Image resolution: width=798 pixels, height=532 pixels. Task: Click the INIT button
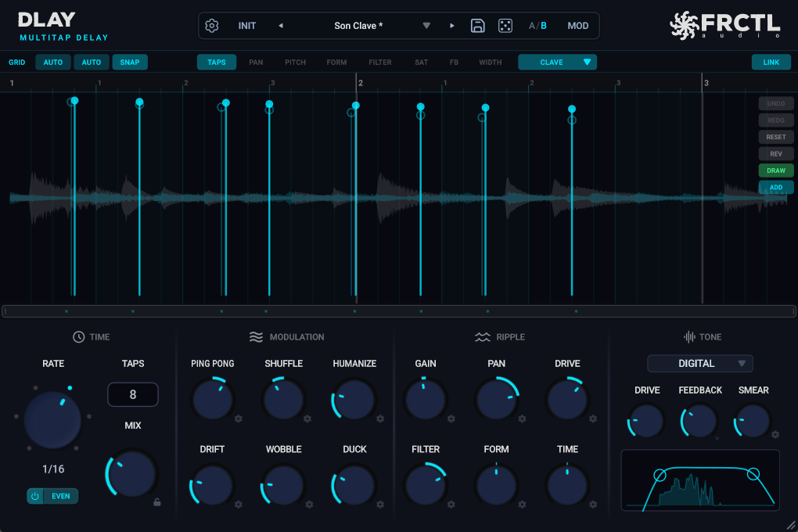[246, 26]
